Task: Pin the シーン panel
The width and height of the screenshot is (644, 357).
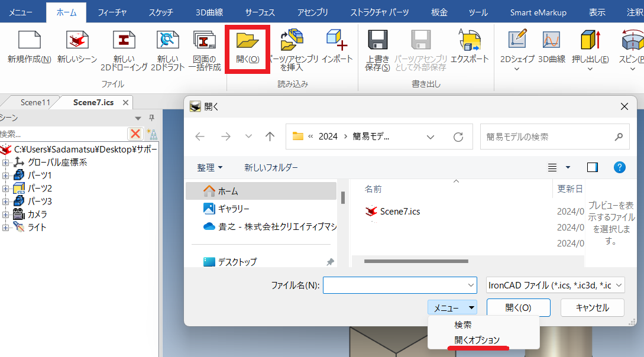Action: [x=151, y=118]
